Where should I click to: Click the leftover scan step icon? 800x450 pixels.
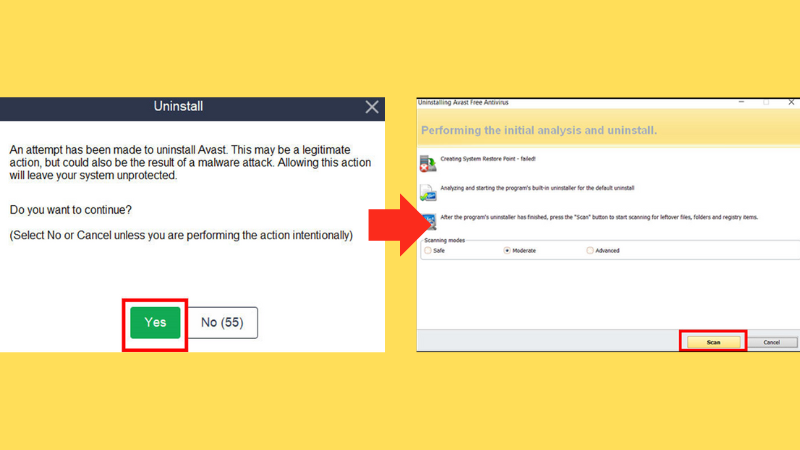429,222
